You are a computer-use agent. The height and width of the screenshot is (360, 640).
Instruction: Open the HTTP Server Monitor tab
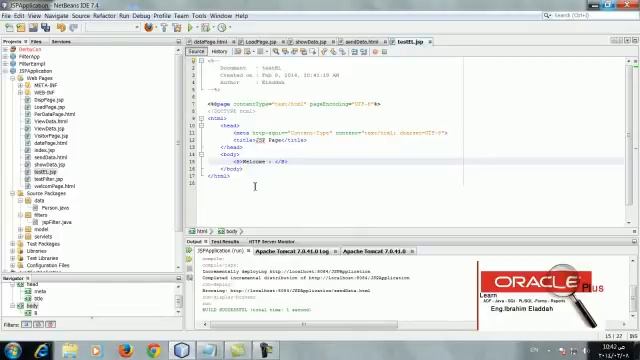271,242
